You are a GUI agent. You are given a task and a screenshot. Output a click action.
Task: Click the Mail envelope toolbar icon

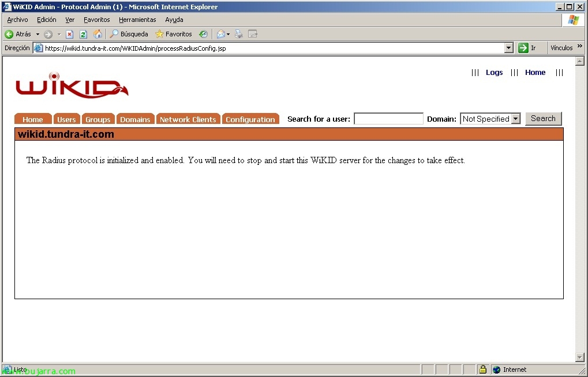pos(221,34)
